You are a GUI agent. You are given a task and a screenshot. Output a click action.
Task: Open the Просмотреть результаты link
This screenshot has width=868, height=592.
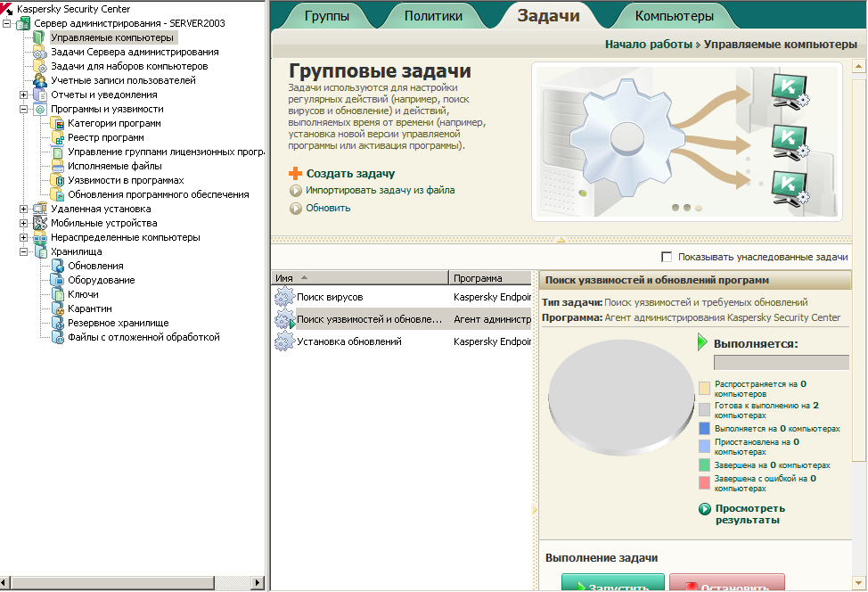pos(749,514)
